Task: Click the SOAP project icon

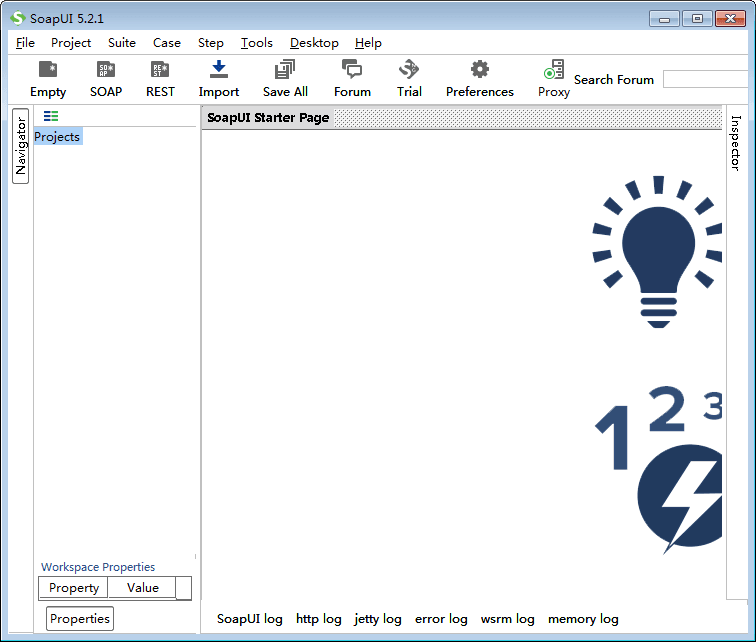Action: [106, 70]
